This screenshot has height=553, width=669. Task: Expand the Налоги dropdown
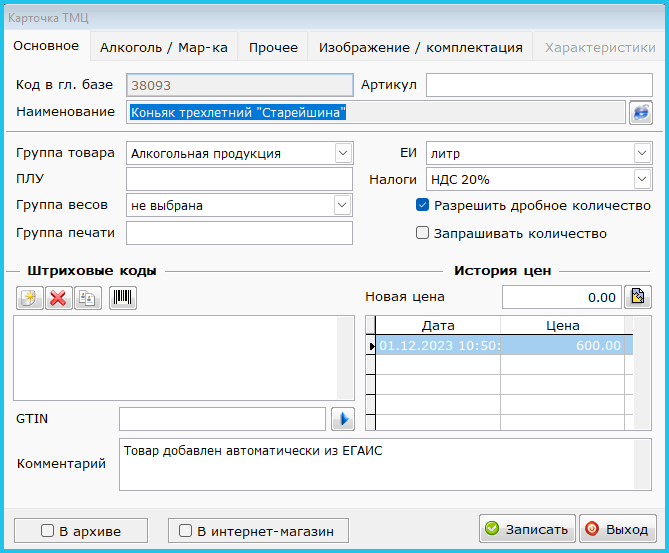[642, 179]
